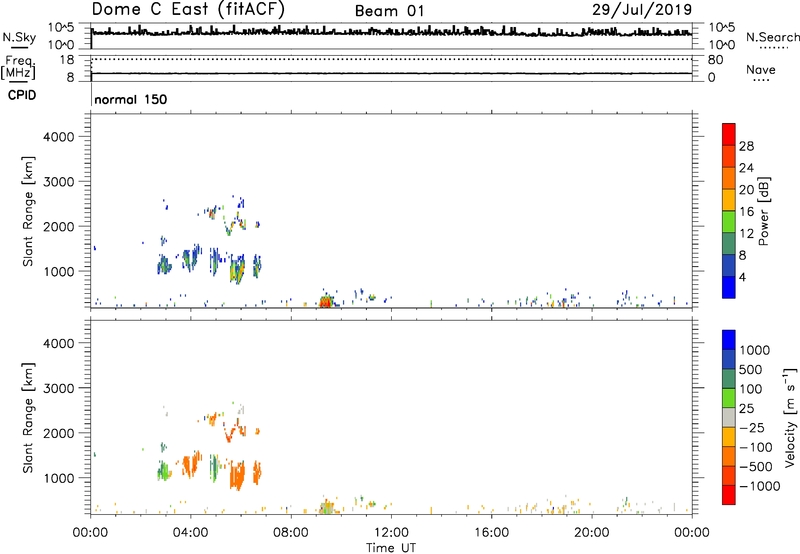Click the "500" velocity colorbar label
This screenshot has width=800, height=554.
(751, 370)
